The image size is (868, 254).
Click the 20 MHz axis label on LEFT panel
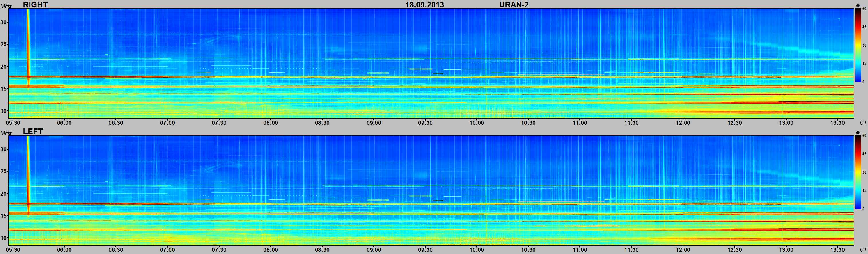pos(4,193)
